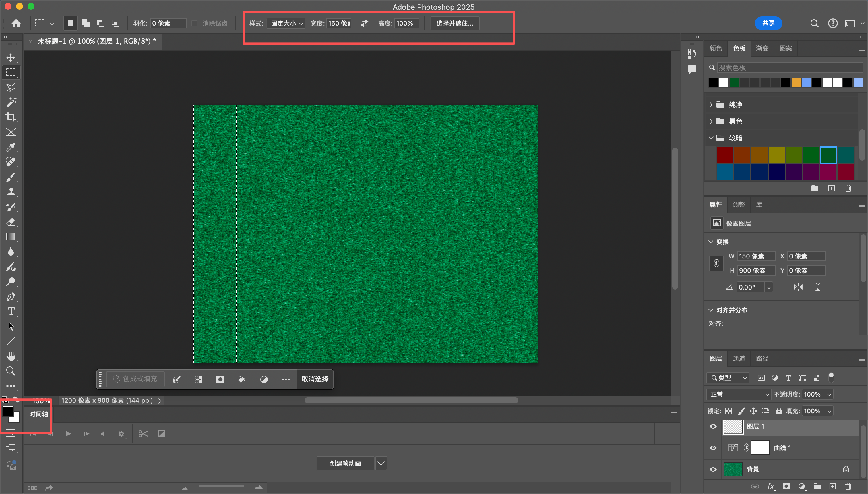Click the foreground color black swatch
This screenshot has width=868, height=494.
pyautogui.click(x=7, y=411)
